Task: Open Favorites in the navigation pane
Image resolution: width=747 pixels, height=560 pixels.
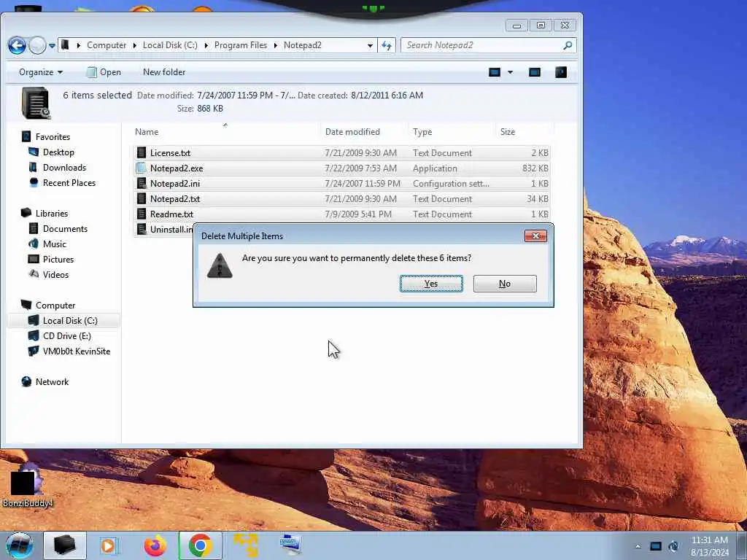Action: [x=53, y=137]
